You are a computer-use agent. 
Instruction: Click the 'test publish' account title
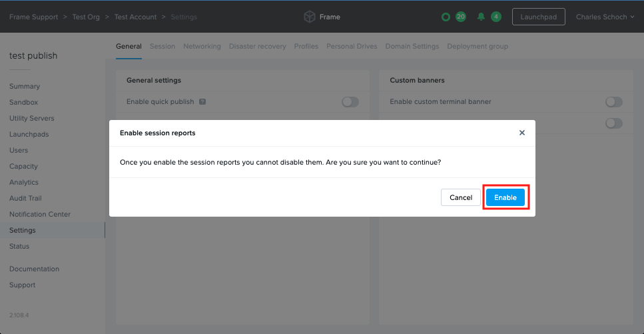pos(33,55)
